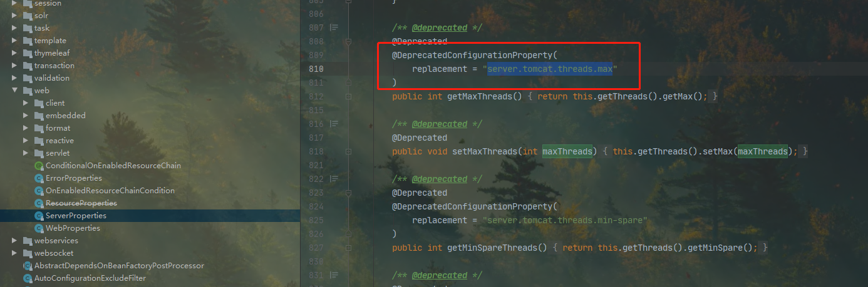This screenshot has height=287, width=868.
Task: Expand the webservices package node
Action: pyautogui.click(x=14, y=241)
